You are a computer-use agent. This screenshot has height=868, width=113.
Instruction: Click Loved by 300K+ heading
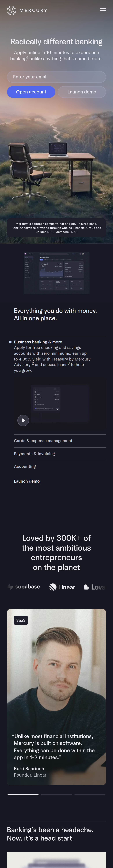(x=56, y=553)
